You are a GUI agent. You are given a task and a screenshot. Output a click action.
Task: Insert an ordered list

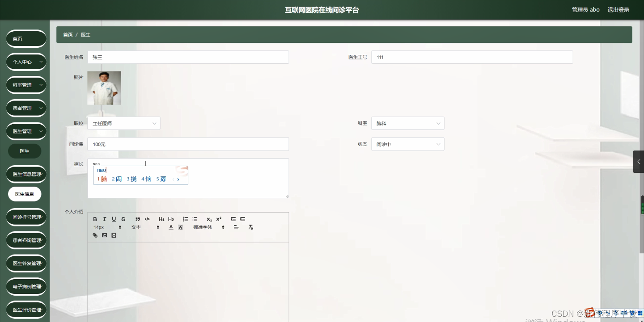coord(185,219)
